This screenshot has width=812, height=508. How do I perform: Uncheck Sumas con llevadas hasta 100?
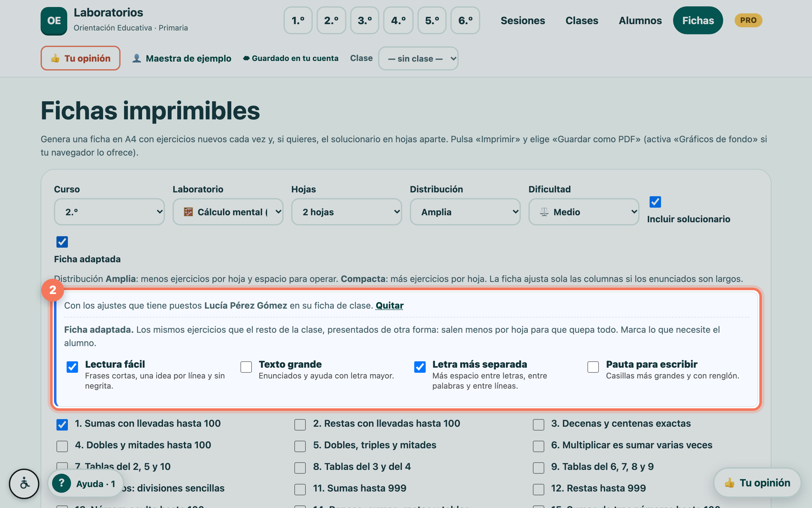[x=62, y=425]
